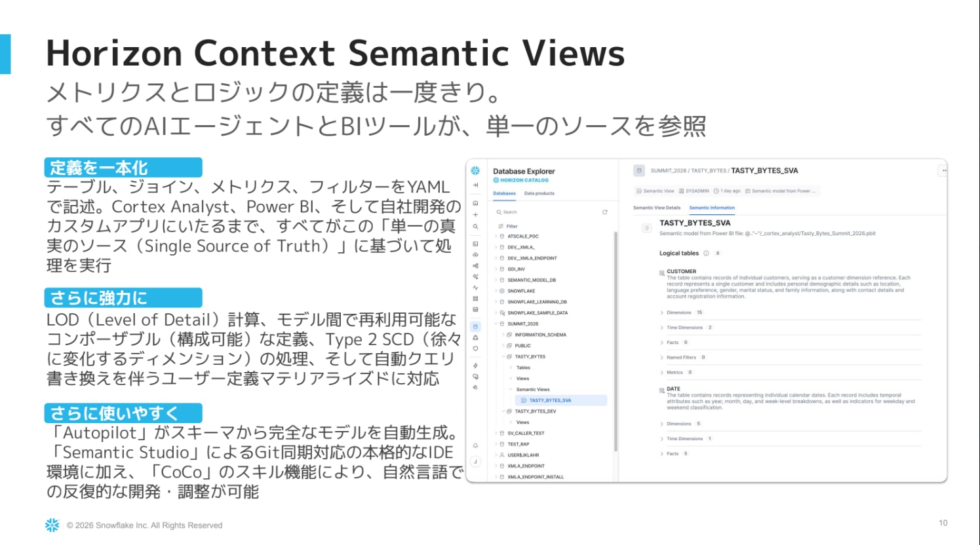Select the SV_CALLER_TEST database

point(526,433)
